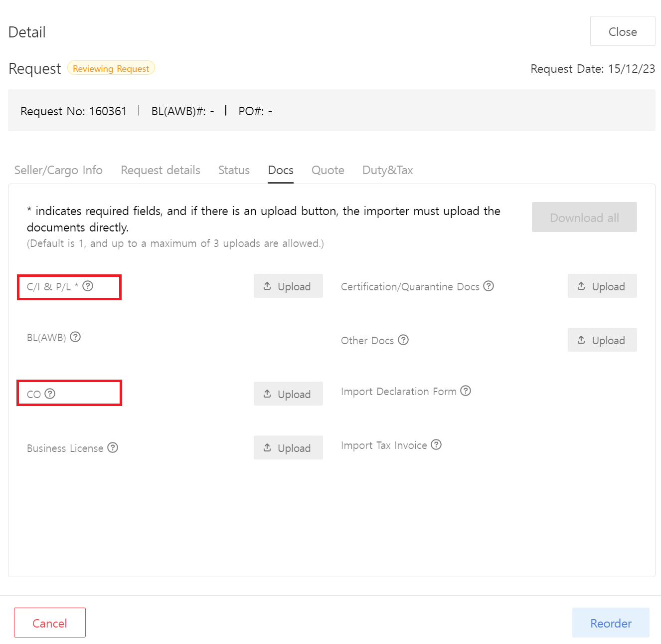Click the Reorder button
Screen dimensions: 661x644
click(610, 623)
